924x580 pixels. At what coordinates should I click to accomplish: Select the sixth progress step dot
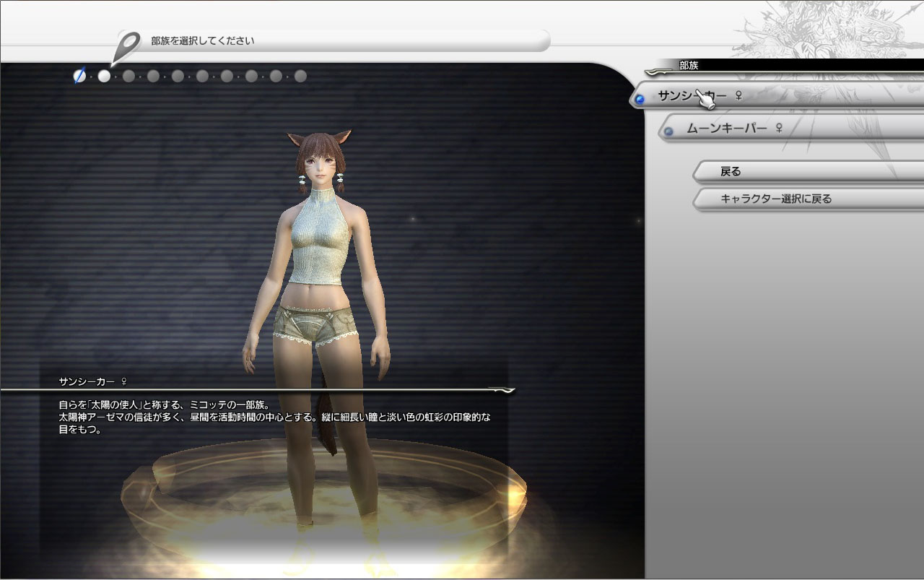(x=202, y=76)
